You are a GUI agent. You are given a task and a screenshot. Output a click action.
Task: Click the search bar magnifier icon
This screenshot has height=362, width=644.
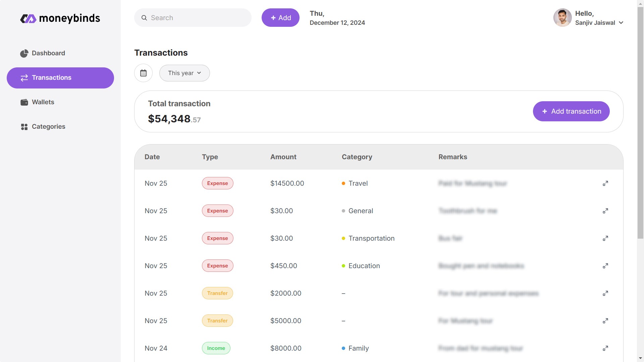[144, 18]
